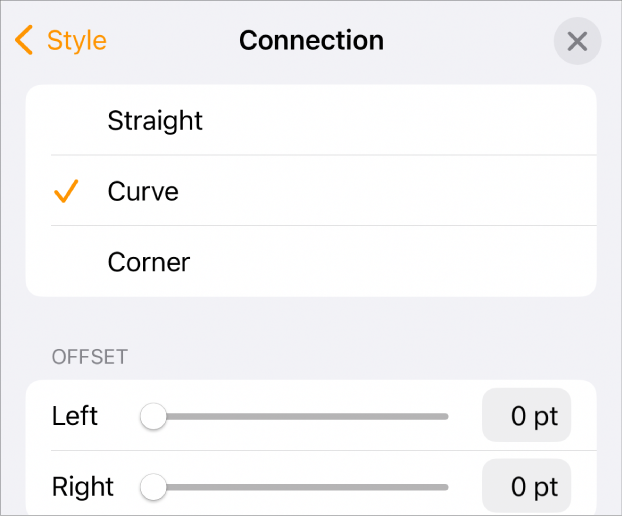Switch connection type to Corner

pos(149,262)
